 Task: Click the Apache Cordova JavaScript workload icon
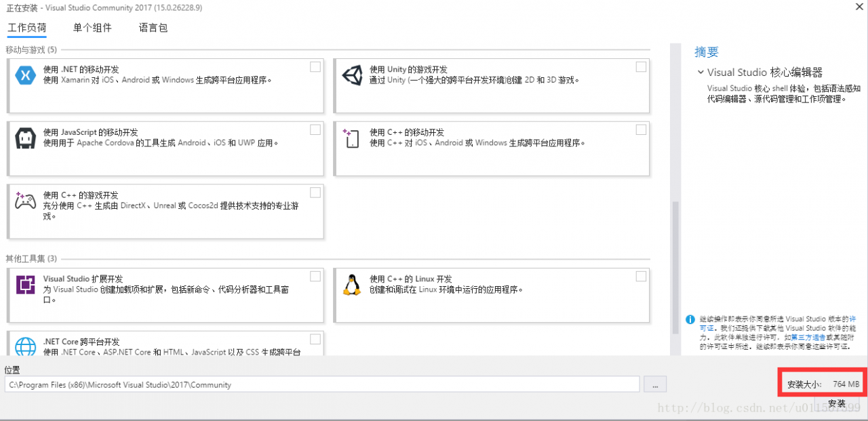coord(26,138)
